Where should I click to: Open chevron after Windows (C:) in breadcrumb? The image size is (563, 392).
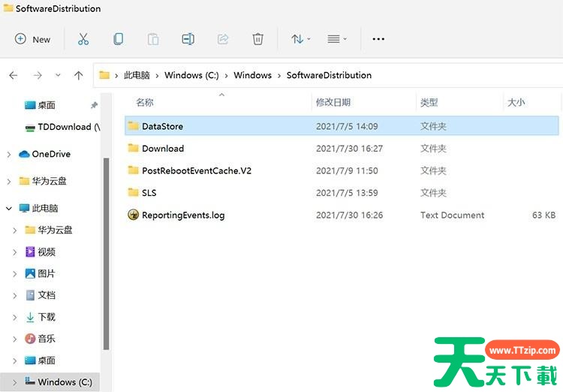point(226,76)
